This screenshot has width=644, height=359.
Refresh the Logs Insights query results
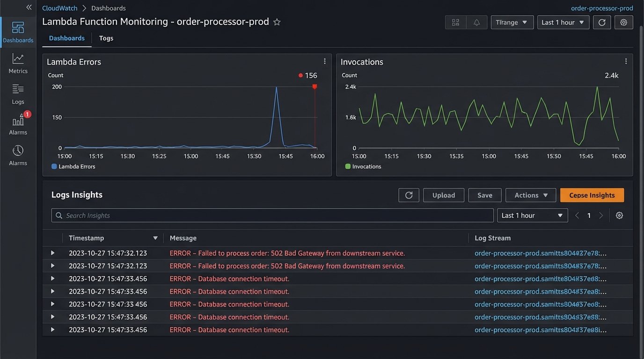pos(409,195)
